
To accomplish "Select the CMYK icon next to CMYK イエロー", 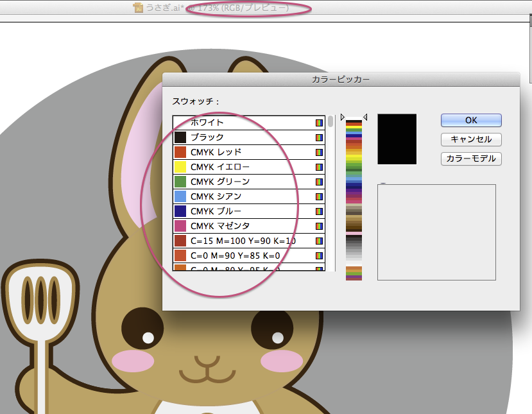I will [x=319, y=167].
